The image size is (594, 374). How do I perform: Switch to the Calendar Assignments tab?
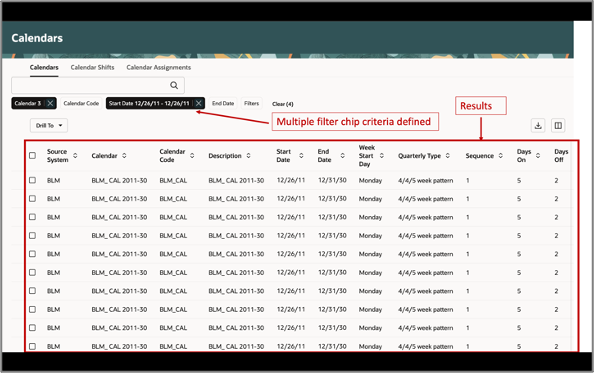(159, 67)
